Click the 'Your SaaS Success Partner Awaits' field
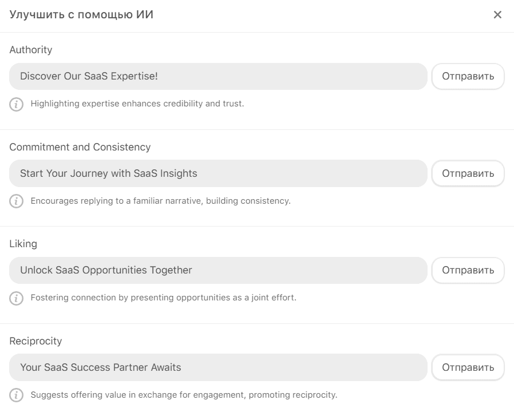514x420 pixels. 218,367
